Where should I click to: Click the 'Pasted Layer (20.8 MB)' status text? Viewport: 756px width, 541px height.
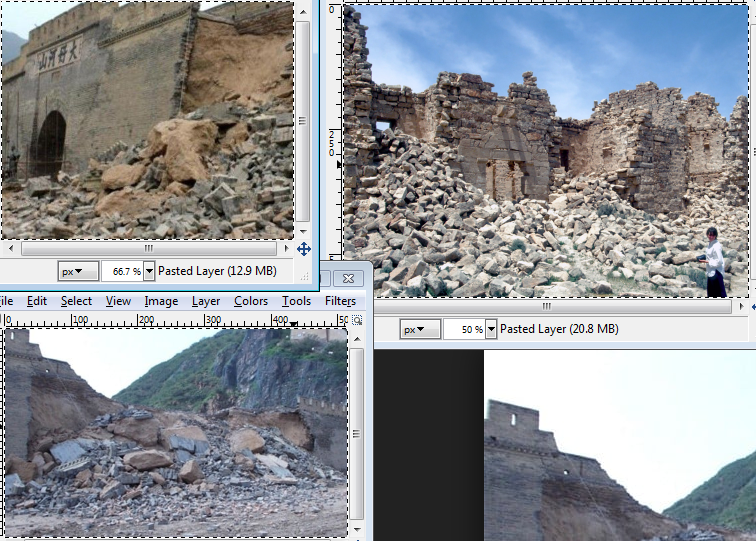(559, 329)
